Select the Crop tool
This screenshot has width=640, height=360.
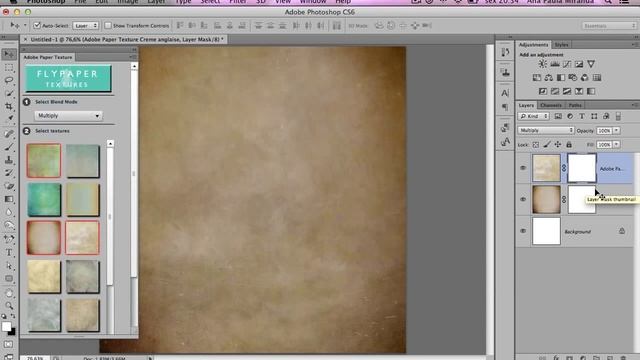tap(9, 107)
